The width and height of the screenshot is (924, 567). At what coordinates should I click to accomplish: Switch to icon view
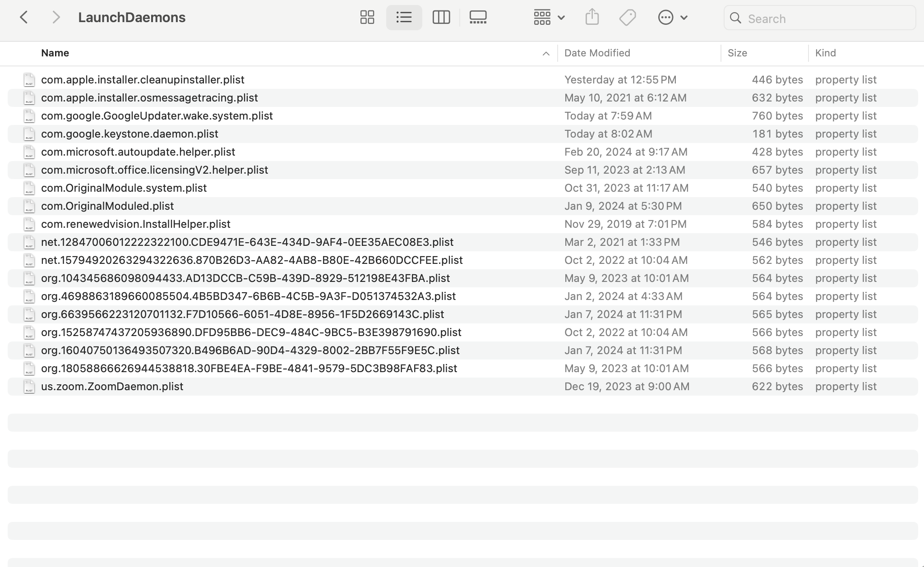tap(367, 17)
